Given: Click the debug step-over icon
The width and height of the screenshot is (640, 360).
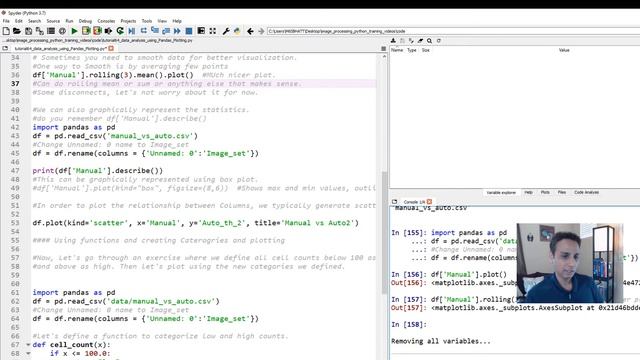Looking at the screenshot, I should (x=144, y=31).
